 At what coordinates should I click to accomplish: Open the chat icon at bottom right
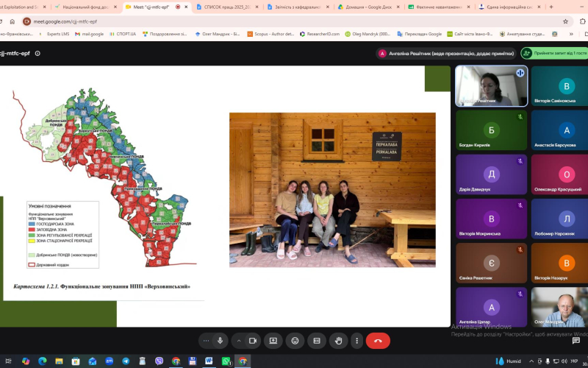[x=576, y=341]
